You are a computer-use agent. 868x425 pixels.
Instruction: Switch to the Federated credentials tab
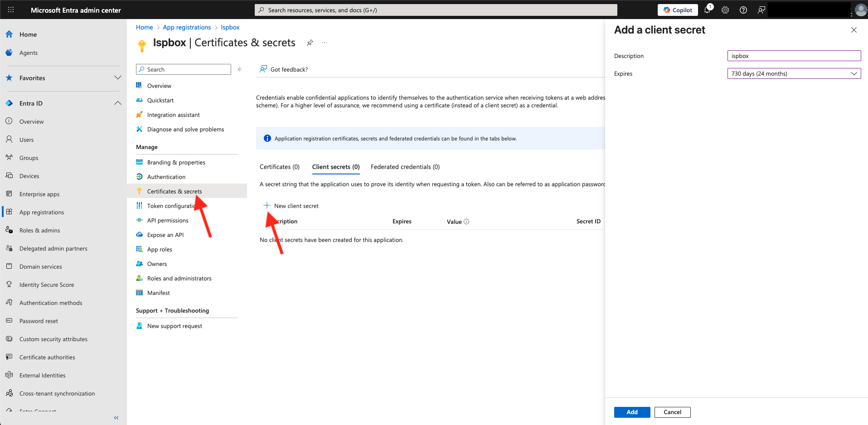(x=405, y=167)
